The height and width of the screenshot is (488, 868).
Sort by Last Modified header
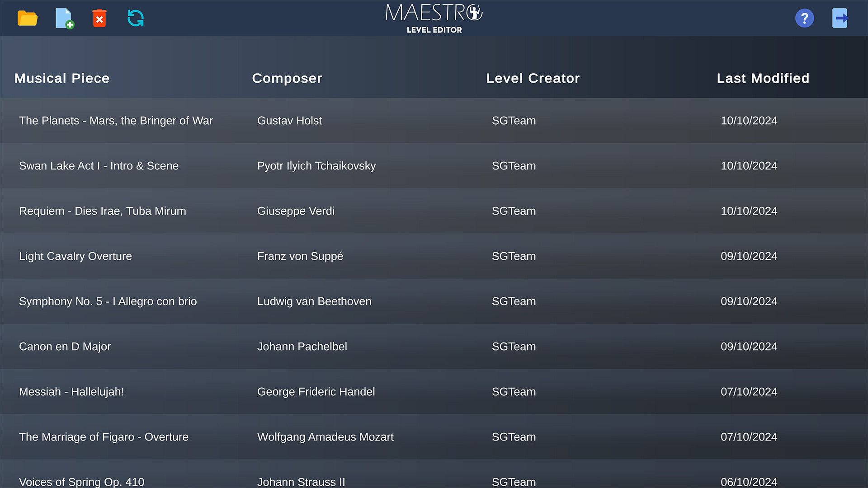pos(763,78)
